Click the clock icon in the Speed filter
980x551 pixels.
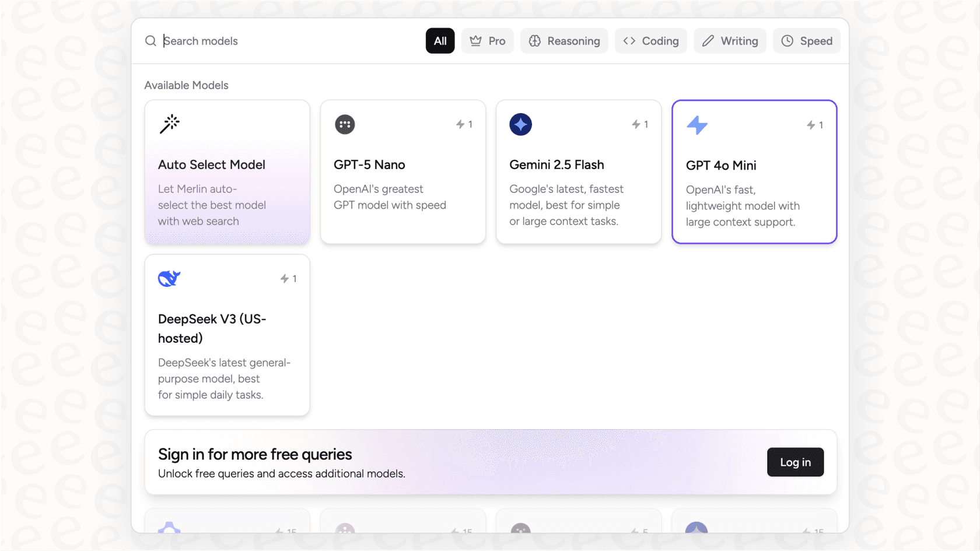(x=786, y=41)
